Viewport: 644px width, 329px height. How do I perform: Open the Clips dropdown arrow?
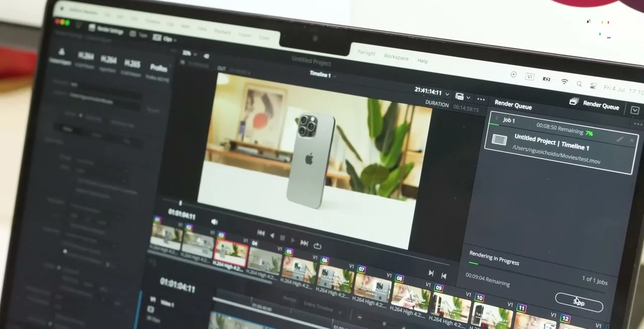[176, 40]
